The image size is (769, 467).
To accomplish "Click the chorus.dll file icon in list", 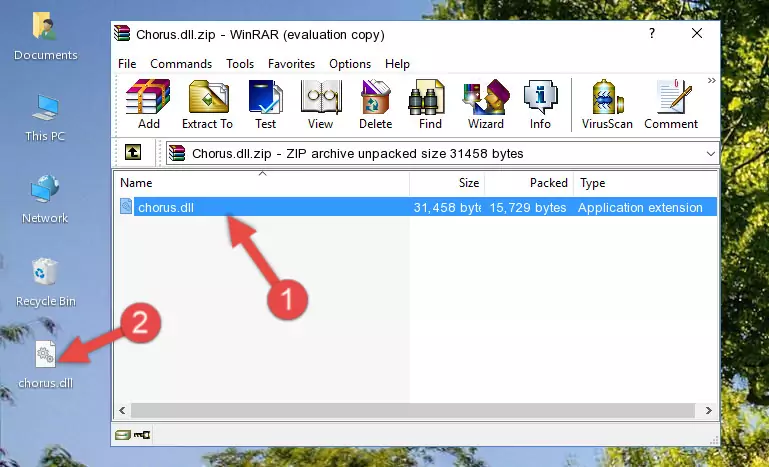I will coord(126,207).
